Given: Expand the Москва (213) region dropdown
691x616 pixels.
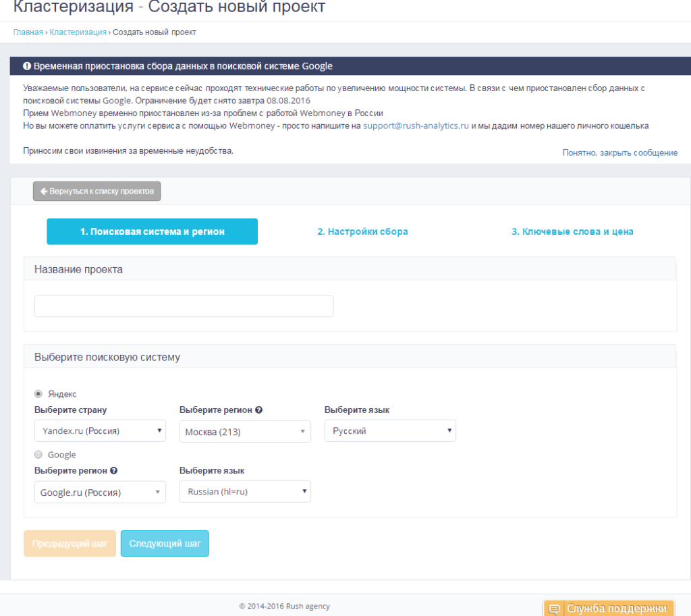Looking at the screenshot, I should click(245, 431).
